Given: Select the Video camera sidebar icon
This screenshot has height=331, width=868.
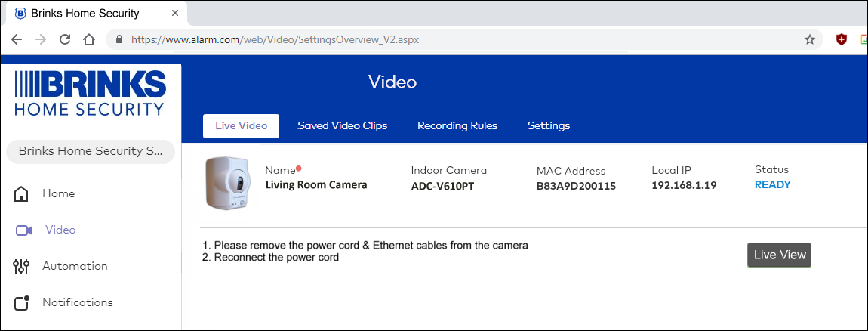Looking at the screenshot, I should [24, 230].
